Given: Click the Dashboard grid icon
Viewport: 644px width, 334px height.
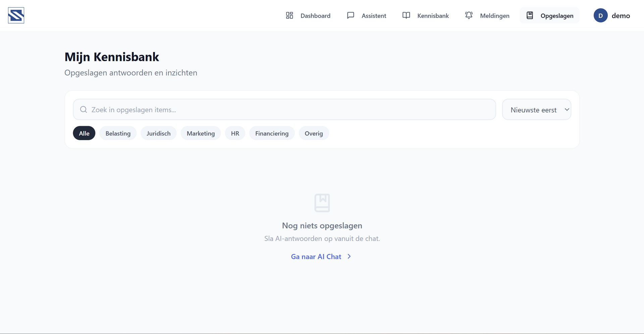Looking at the screenshot, I should pos(289,15).
